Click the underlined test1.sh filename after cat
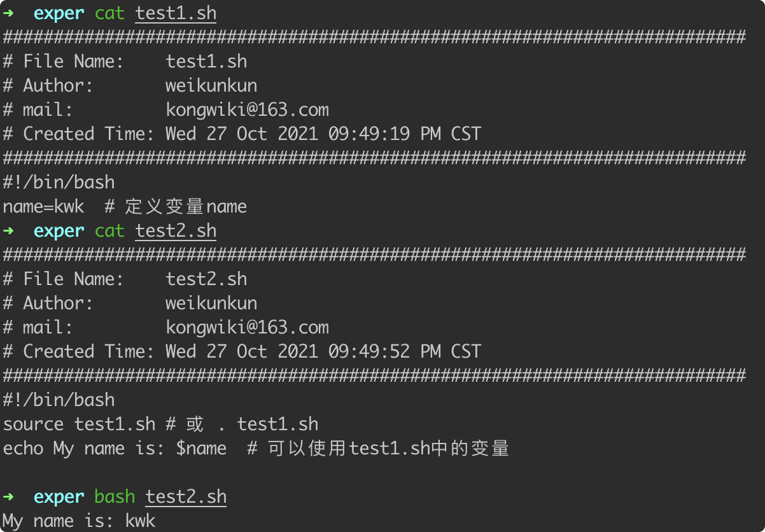 pyautogui.click(x=176, y=13)
